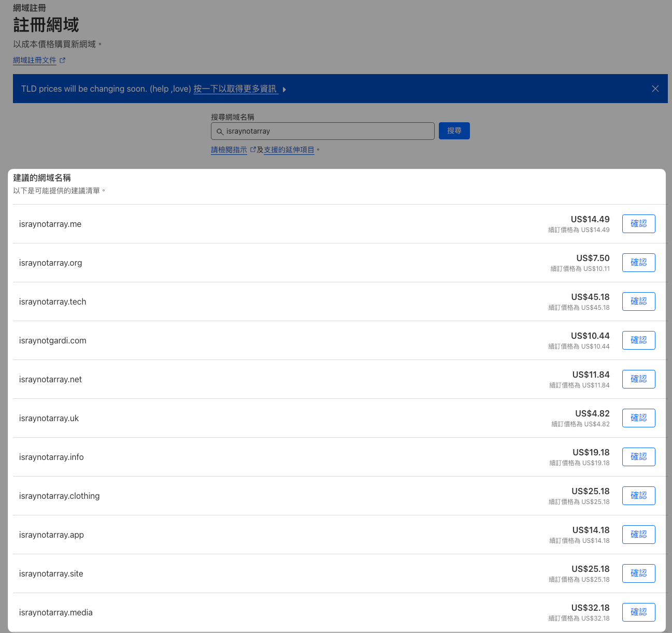
Task: Click external link icon beside 請檢閱指示
Action: pyautogui.click(x=253, y=150)
